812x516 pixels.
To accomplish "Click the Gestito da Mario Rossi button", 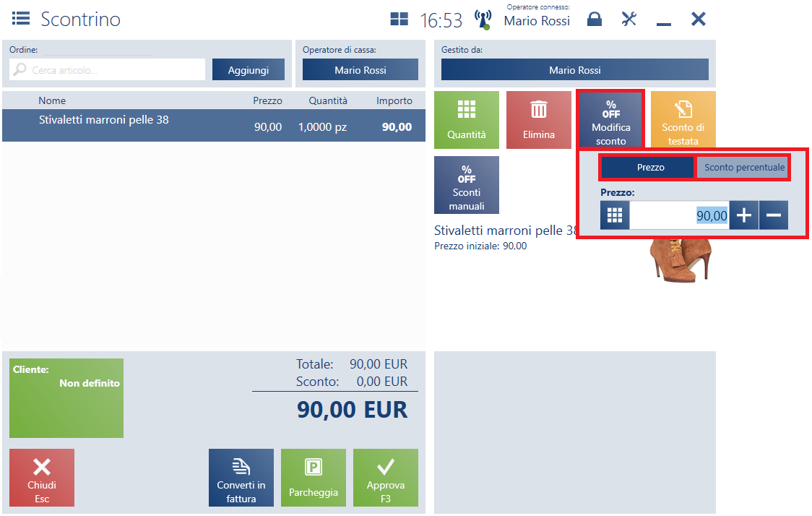I will pyautogui.click(x=575, y=69).
